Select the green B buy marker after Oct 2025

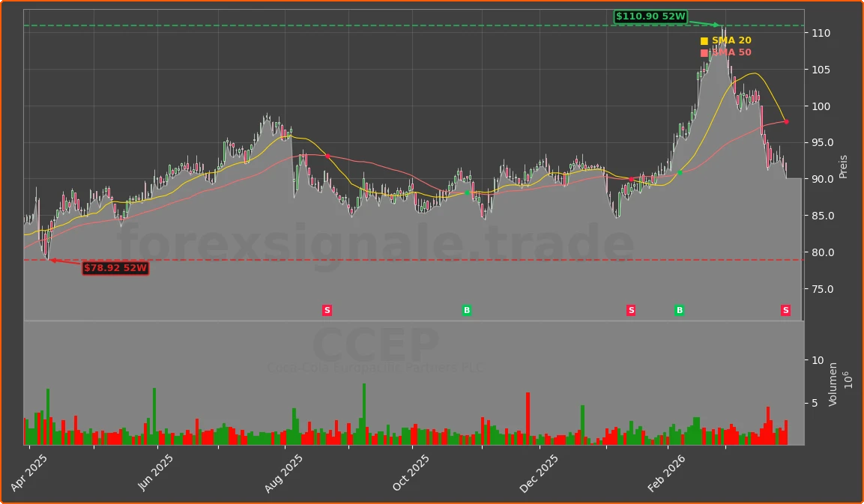[x=467, y=311]
